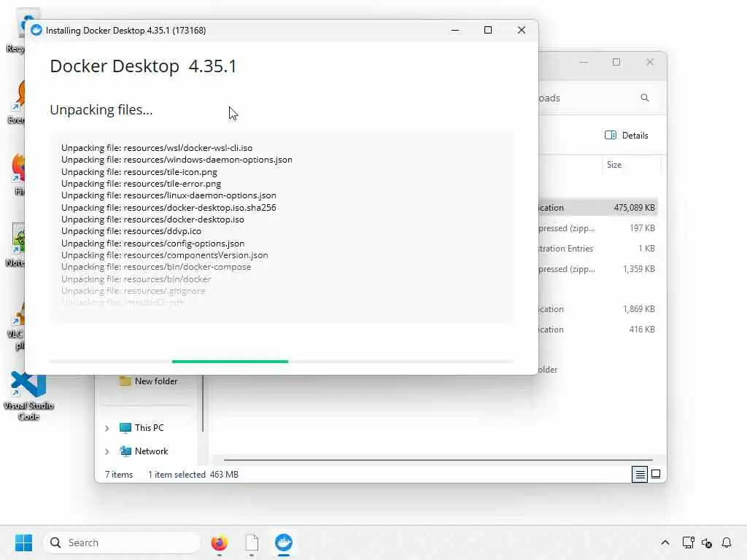Show hidden system tray icons
Viewport: 747px width, 560px height.
click(665, 542)
